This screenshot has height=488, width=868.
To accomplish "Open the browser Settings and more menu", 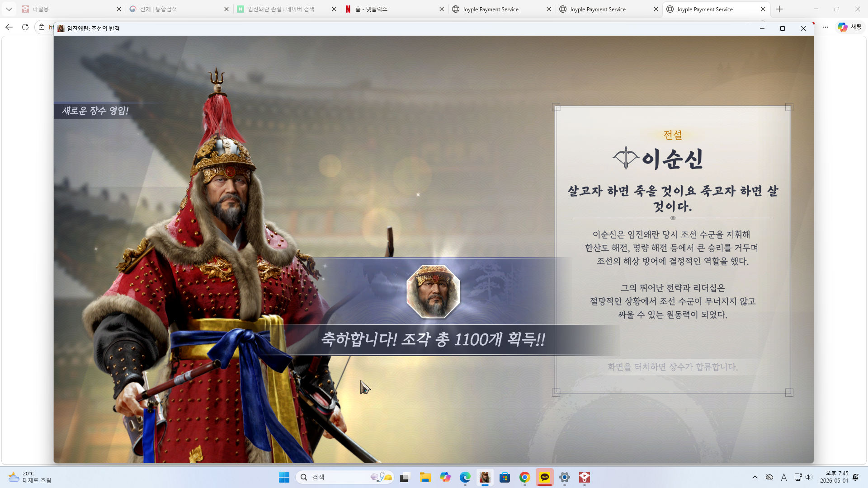I will pos(826,27).
